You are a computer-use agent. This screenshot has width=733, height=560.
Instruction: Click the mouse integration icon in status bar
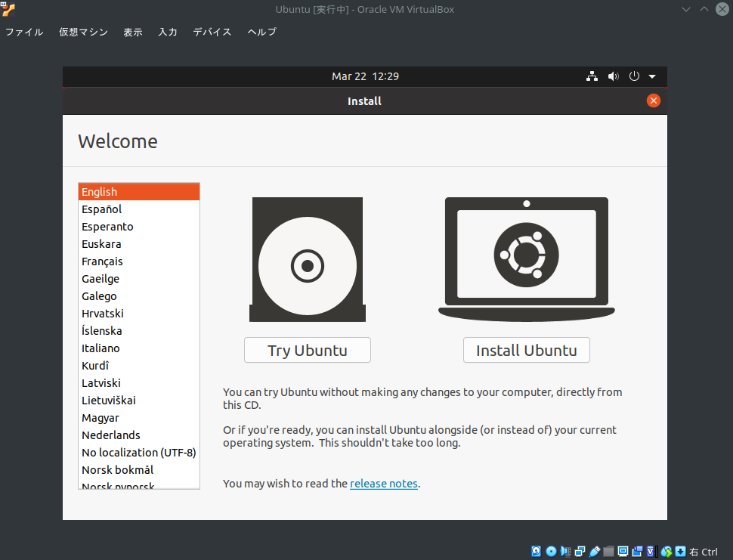pos(667,552)
